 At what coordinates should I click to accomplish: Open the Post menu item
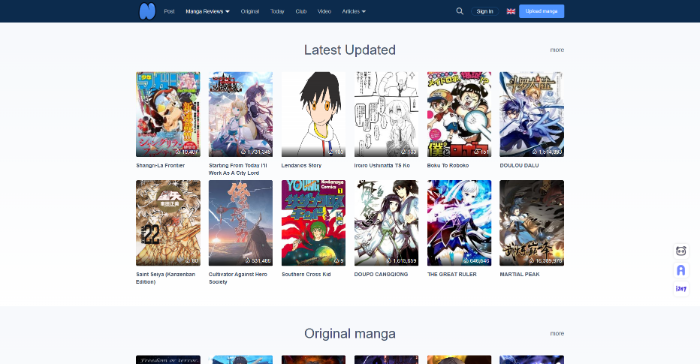coord(169,11)
